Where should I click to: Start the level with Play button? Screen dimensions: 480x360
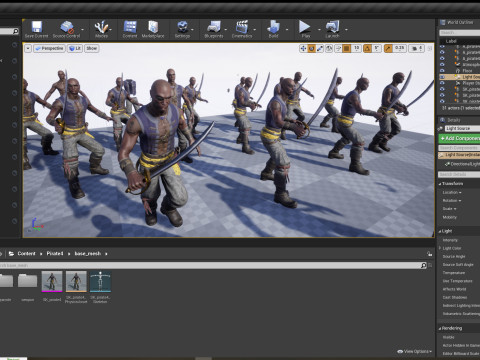(304, 27)
